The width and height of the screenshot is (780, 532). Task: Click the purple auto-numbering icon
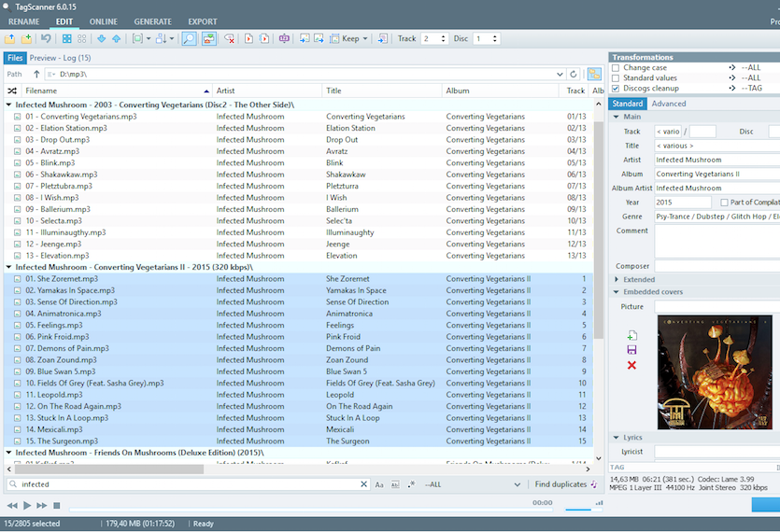[x=284, y=38]
